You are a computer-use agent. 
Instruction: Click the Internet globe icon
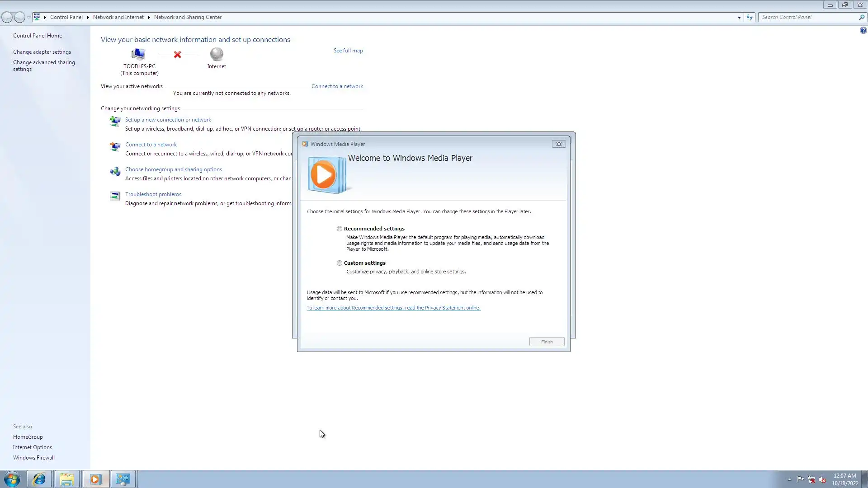(x=217, y=54)
